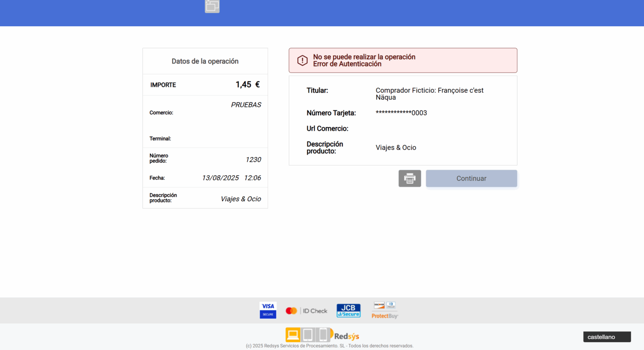The image size is (644, 350).
Task: Click order number 1230
Action: point(253,160)
